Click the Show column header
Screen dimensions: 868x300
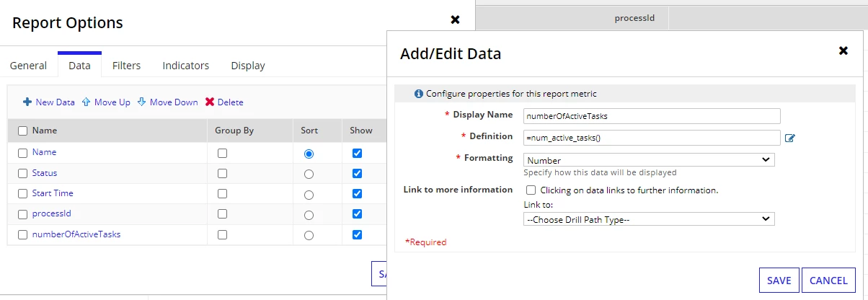[x=361, y=131]
